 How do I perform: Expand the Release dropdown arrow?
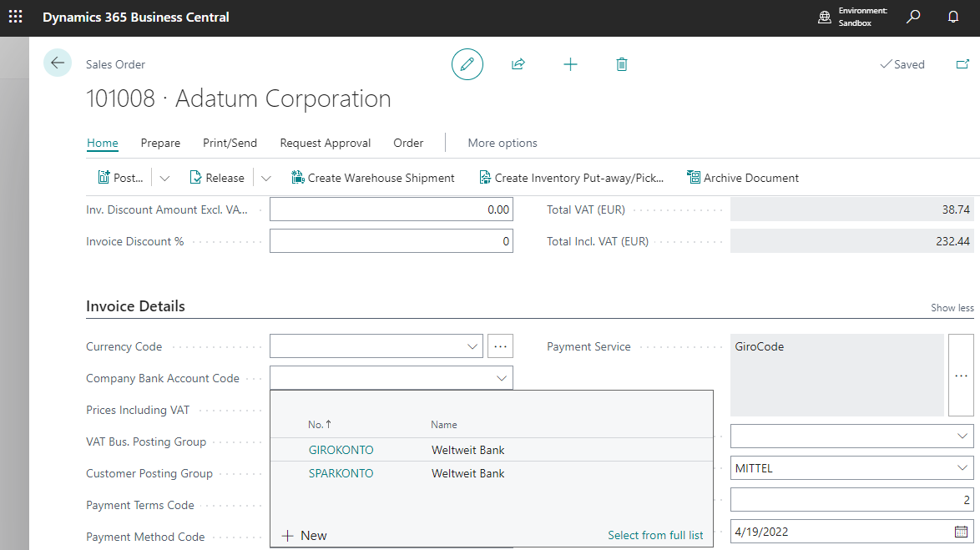266,178
